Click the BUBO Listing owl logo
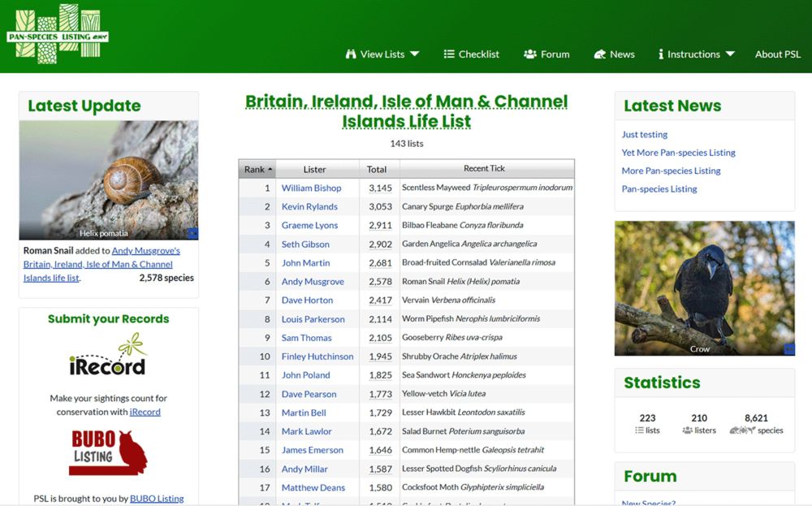The width and height of the screenshot is (812, 506). pyautogui.click(x=108, y=452)
